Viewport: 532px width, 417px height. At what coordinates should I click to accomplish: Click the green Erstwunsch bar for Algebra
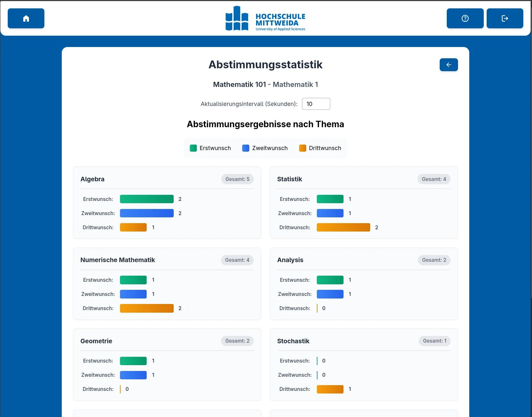point(147,199)
